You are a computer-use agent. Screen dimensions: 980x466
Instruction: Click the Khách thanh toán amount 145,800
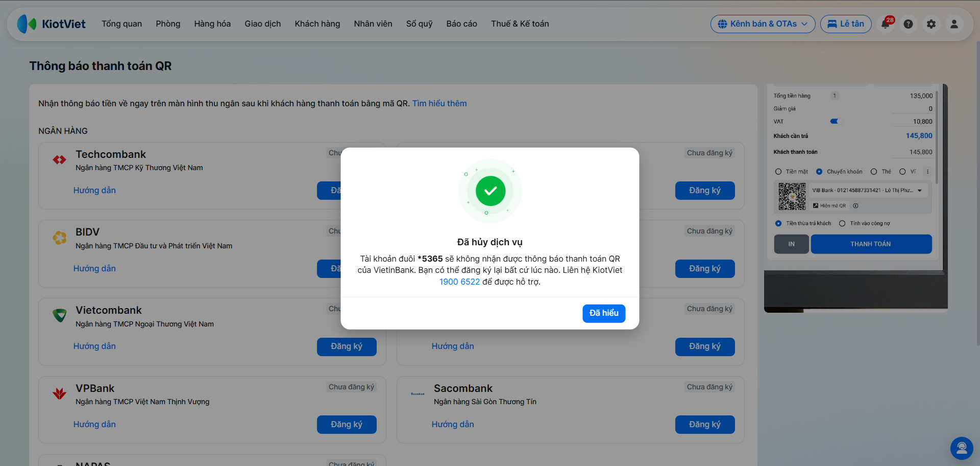click(921, 152)
